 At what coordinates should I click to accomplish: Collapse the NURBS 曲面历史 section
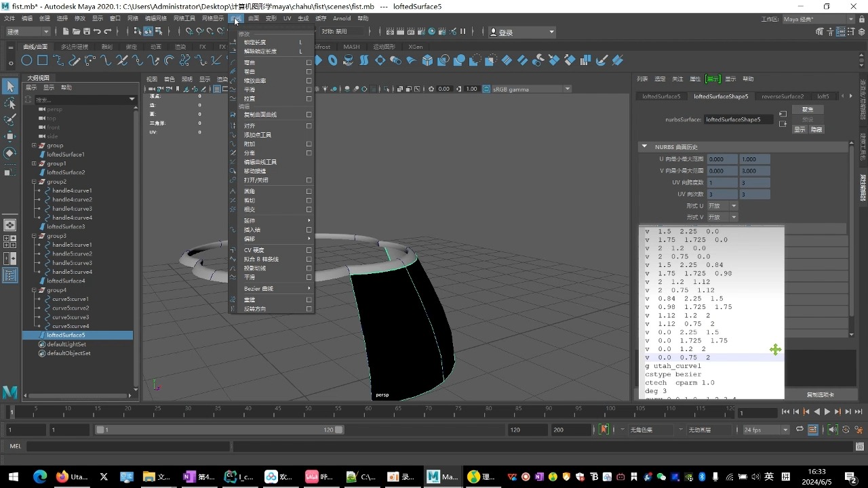tap(644, 146)
